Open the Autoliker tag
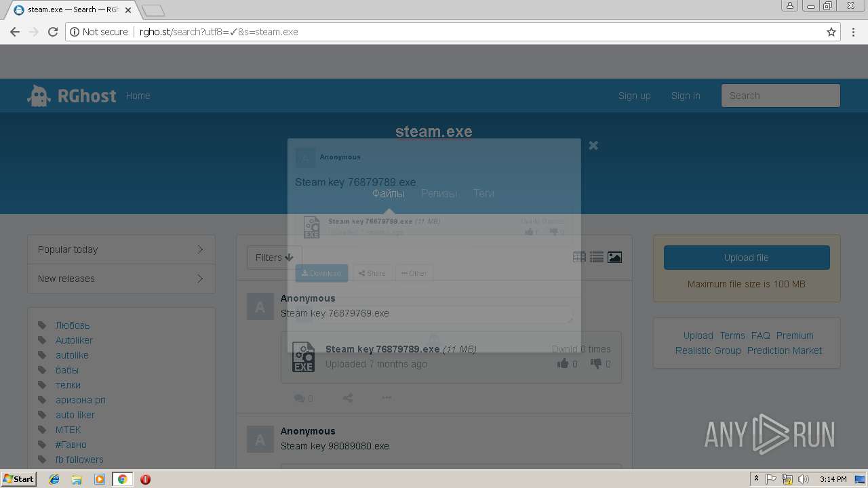The image size is (868, 488). pyautogui.click(x=74, y=340)
